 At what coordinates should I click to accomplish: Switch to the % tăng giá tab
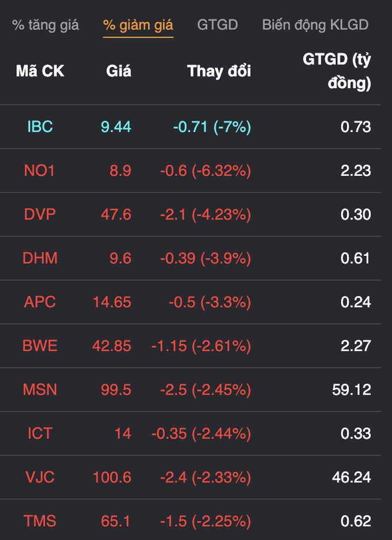coord(46,25)
